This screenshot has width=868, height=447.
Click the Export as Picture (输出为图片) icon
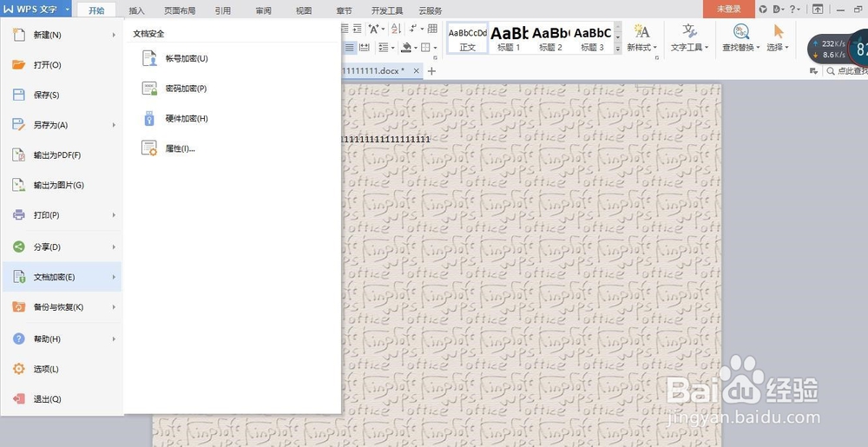[x=19, y=185]
